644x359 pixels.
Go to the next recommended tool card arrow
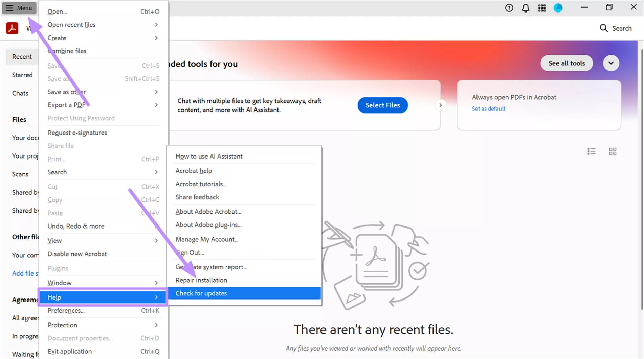pos(440,105)
